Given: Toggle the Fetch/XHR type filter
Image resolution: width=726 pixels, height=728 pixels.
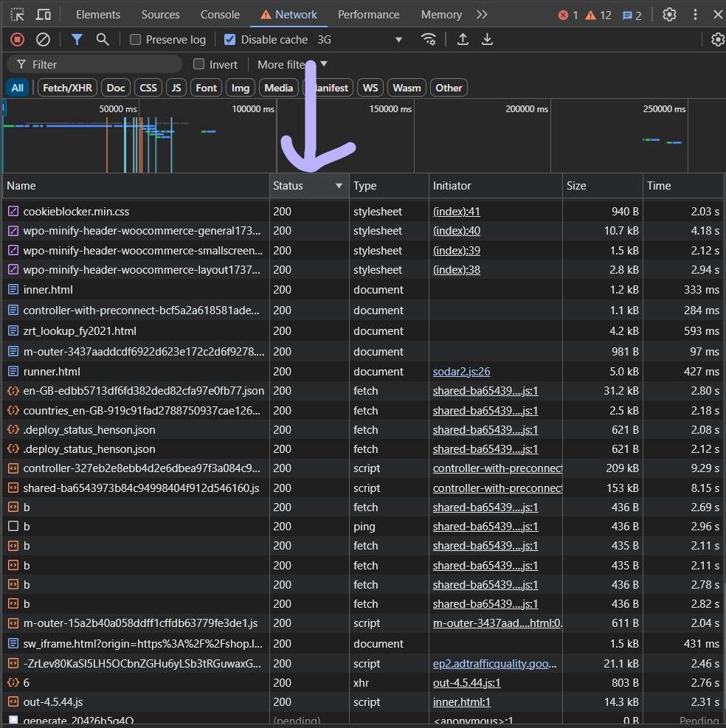Looking at the screenshot, I should 67,88.
